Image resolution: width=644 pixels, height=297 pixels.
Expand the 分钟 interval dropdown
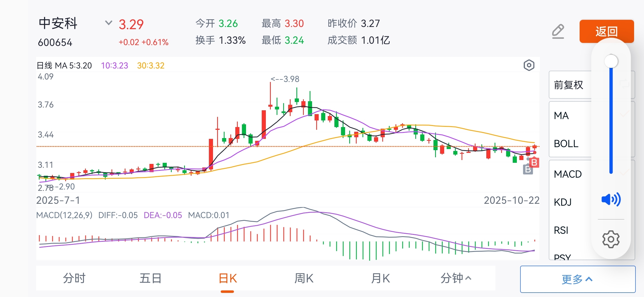tap(456, 278)
